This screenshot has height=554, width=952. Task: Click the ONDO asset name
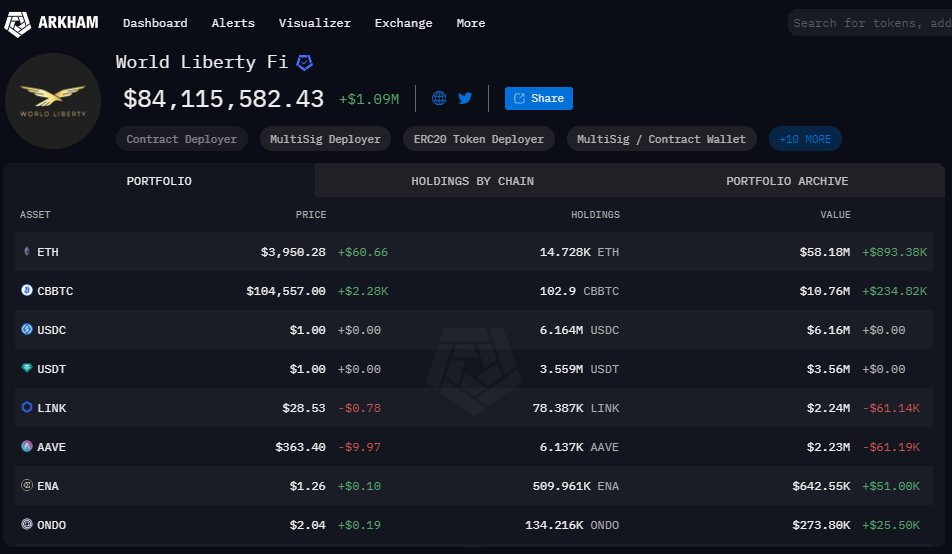click(52, 525)
